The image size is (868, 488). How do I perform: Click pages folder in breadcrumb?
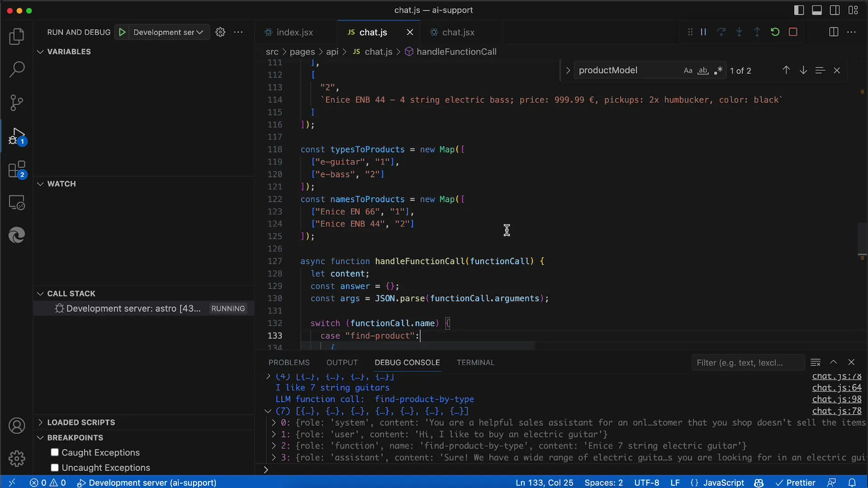[x=302, y=52]
